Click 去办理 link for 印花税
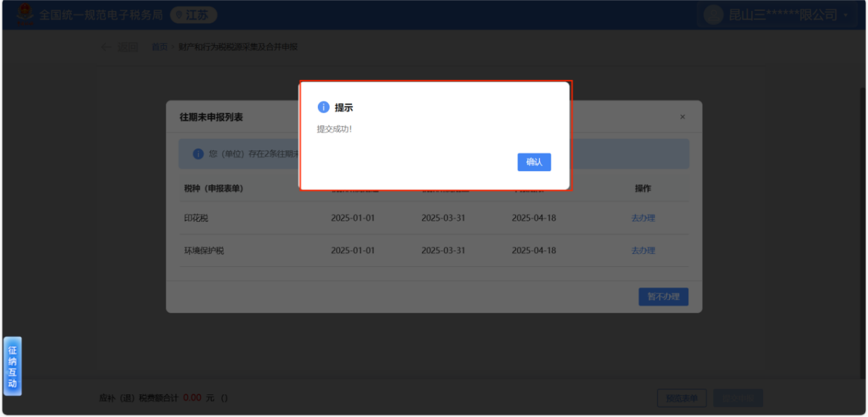This screenshot has height=417, width=868. (x=642, y=218)
